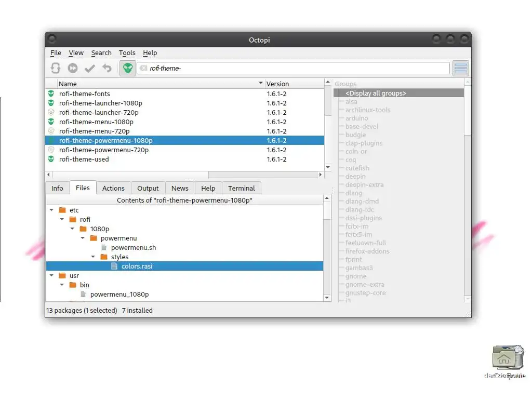The image size is (532, 399).
Task: Switch to the Actions tab
Action: pos(113,188)
